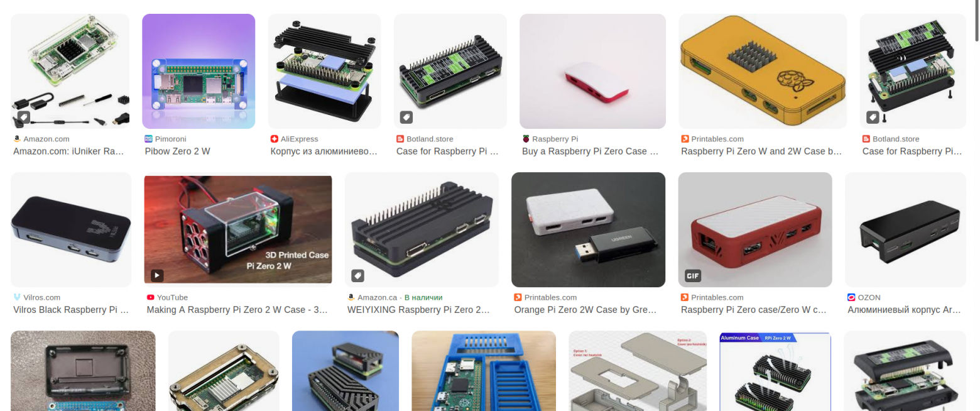Click the GIF badge on red case image

click(x=692, y=275)
